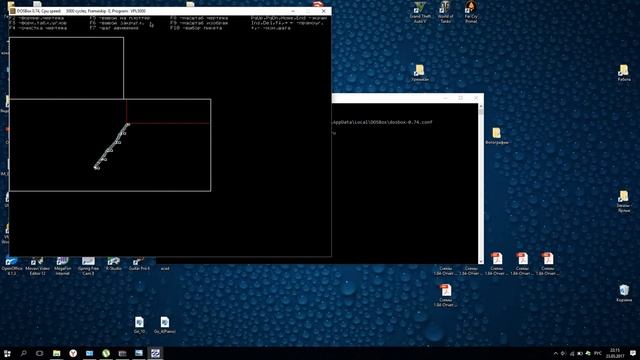This screenshot has height=360, width=640.
Task: Select the Работа folder on desktop
Action: click(x=623, y=73)
